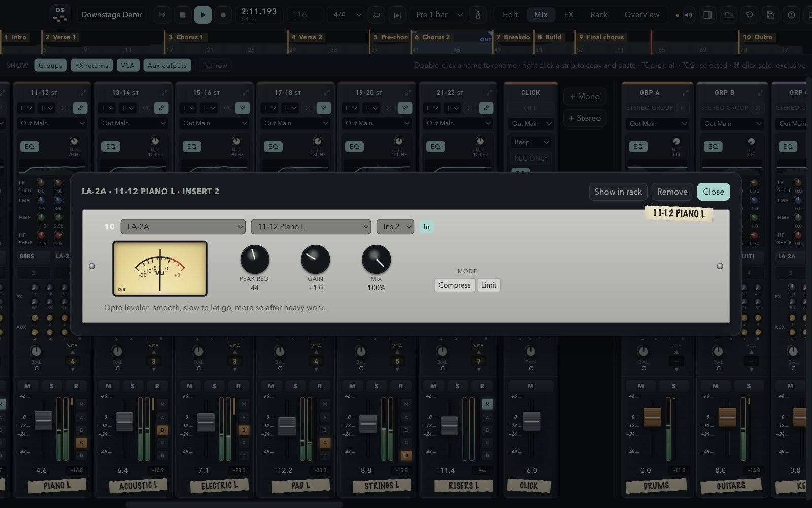Open the project folder icon
812x508 pixels.
[x=728, y=15]
